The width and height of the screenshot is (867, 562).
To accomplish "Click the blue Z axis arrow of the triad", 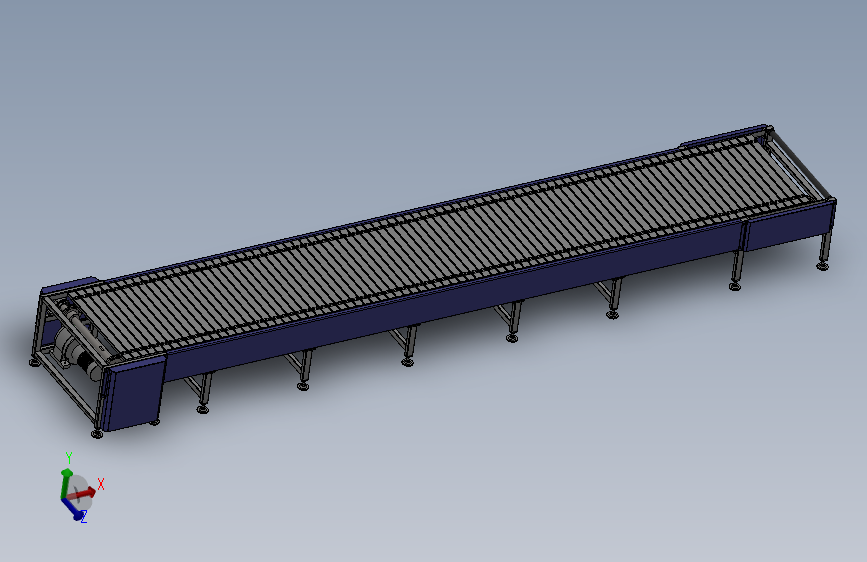I will 72,508.
